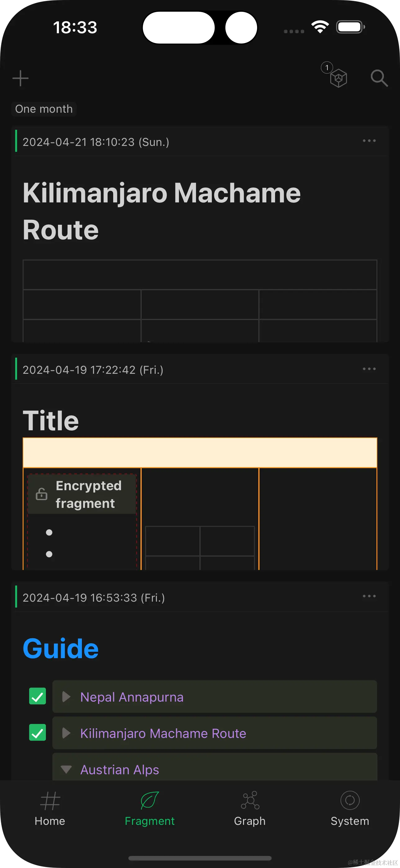Uncheck the Kilimanjaro Machame Route checkbox
400x868 pixels.
tap(37, 733)
